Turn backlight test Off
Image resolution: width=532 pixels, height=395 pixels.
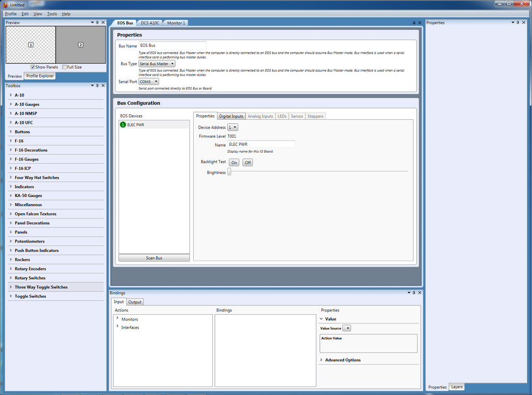[248, 162]
